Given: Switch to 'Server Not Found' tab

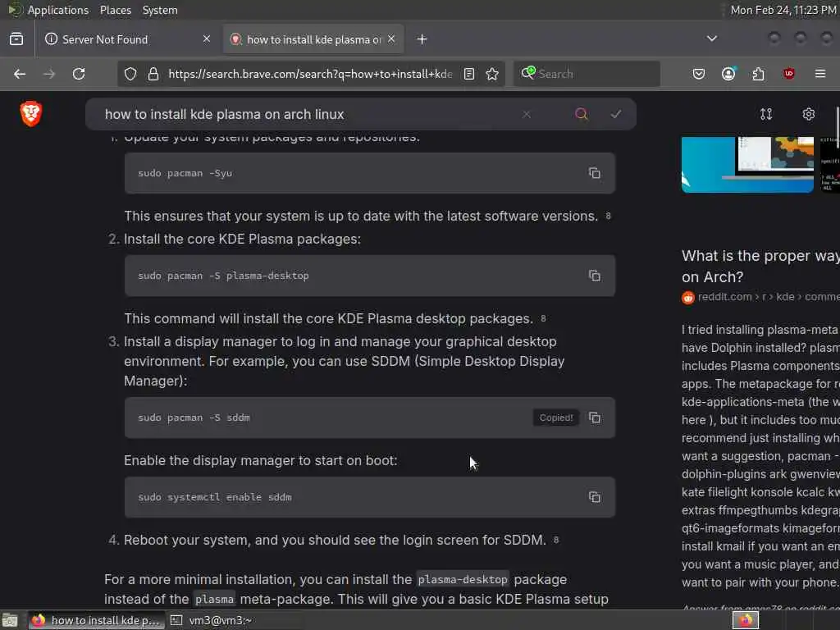Looking at the screenshot, I should pos(127,39).
